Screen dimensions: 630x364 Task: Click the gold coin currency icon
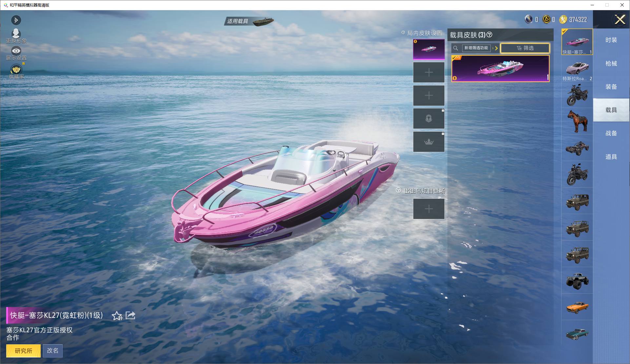point(563,20)
